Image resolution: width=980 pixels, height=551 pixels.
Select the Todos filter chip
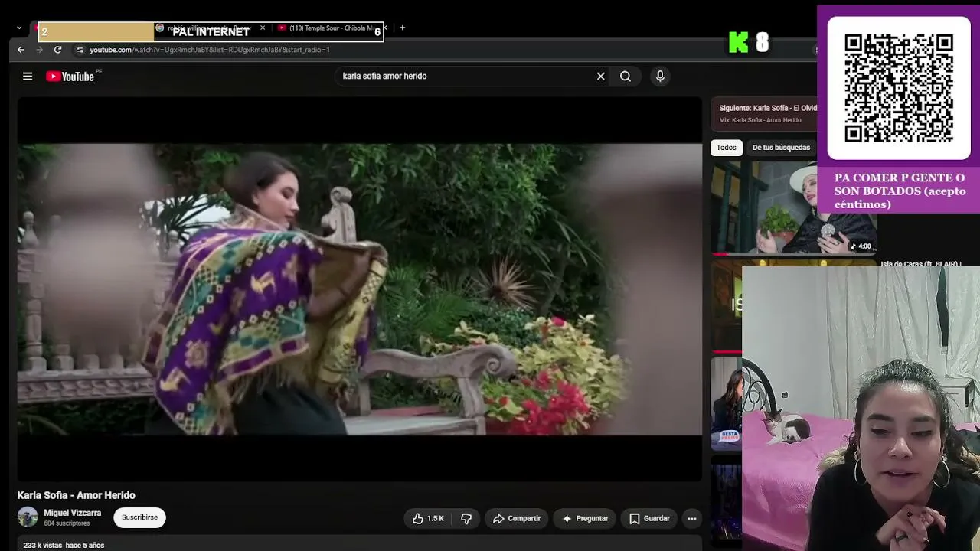pyautogui.click(x=727, y=148)
